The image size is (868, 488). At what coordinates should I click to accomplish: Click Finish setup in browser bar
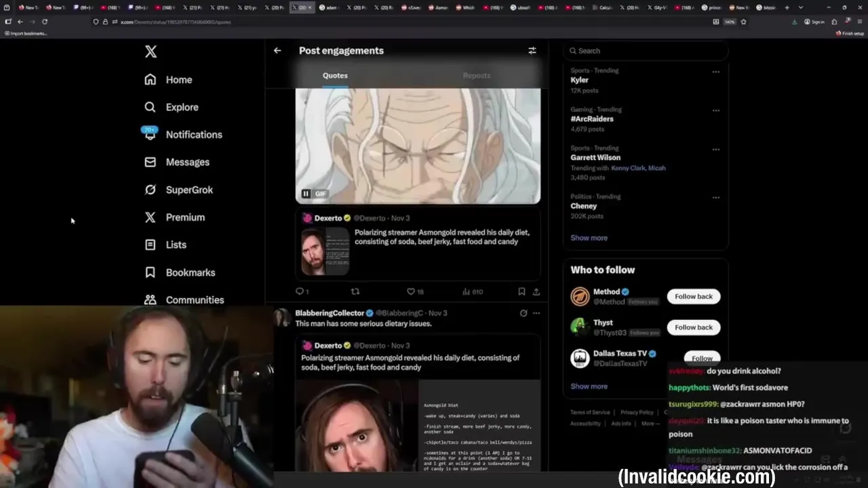point(850,33)
